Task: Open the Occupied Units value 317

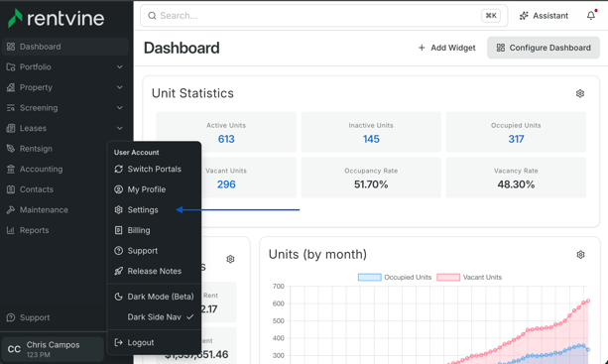Action: pyautogui.click(x=516, y=139)
